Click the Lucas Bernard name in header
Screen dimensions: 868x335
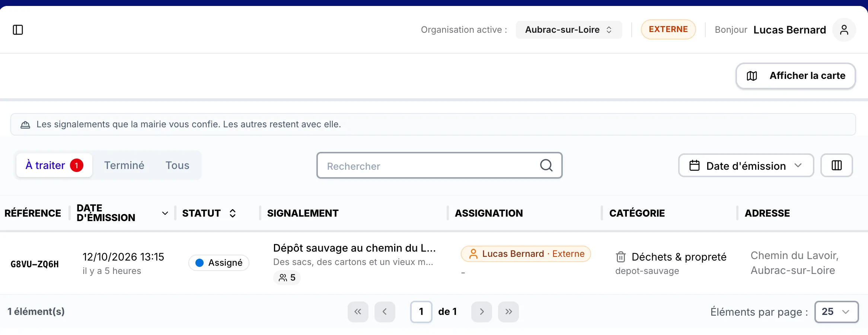[789, 30]
